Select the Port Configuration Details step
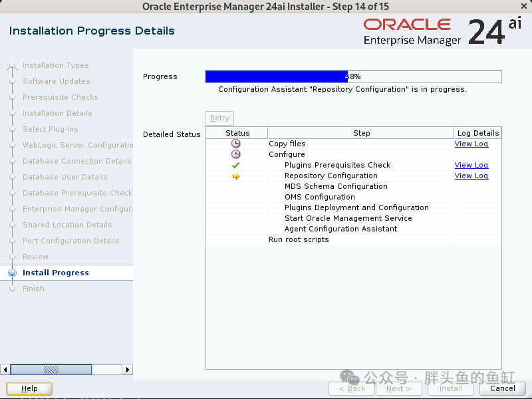532x399 pixels. point(71,241)
